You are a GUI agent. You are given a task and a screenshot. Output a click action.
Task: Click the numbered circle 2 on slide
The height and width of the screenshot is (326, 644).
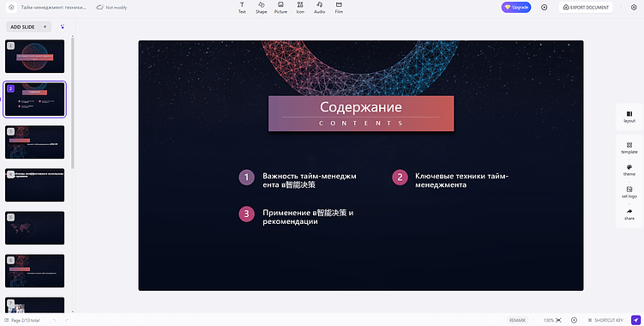[x=400, y=178]
